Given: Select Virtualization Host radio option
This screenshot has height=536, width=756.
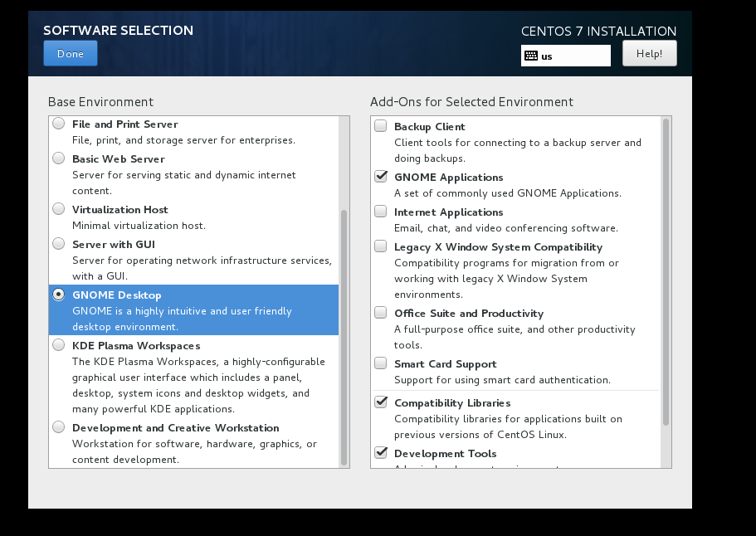Looking at the screenshot, I should [x=59, y=209].
